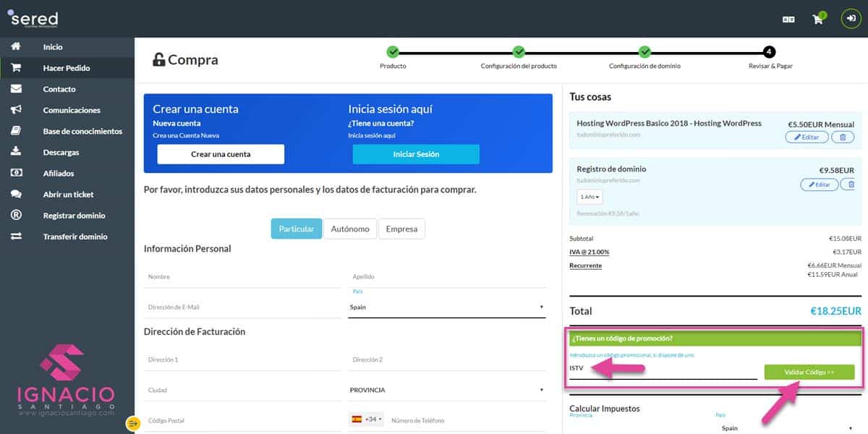Image resolution: width=868 pixels, height=434 pixels.
Task: Open the +34 phone country code dropdown
Action: tap(367, 420)
